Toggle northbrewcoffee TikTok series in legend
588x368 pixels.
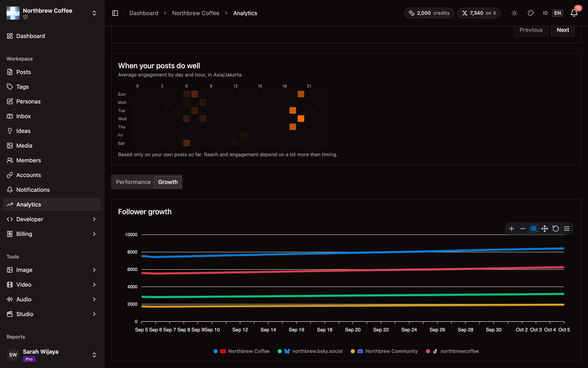[x=452, y=351]
